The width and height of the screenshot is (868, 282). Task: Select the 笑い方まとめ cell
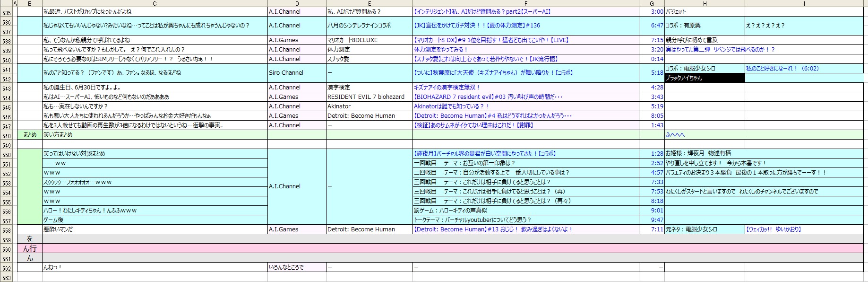click(155, 135)
